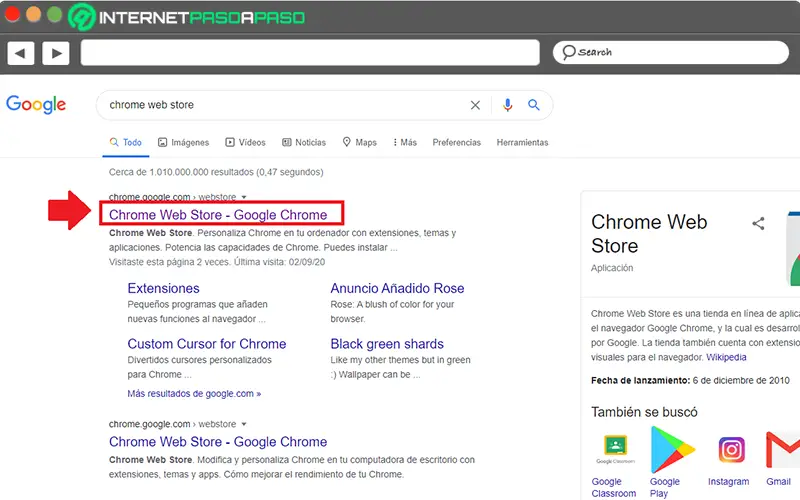
Task: Switch to the Vídeos tab
Action: [x=245, y=142]
